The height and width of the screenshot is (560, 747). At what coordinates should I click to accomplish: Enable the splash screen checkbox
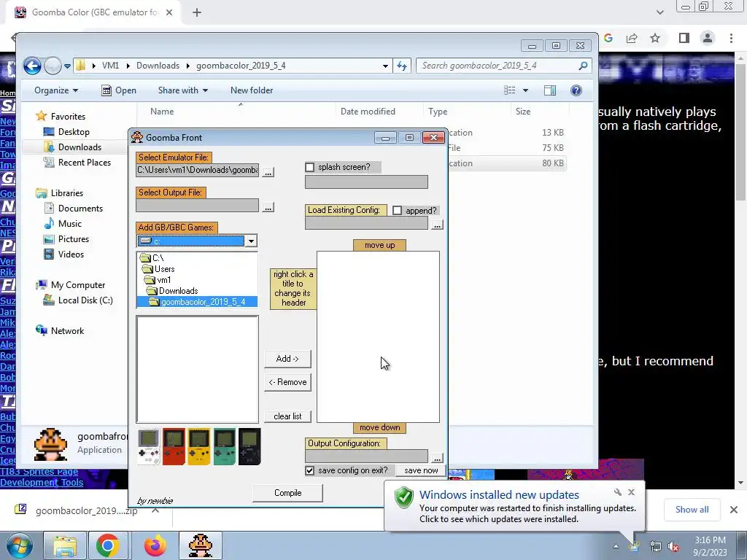pyautogui.click(x=309, y=167)
